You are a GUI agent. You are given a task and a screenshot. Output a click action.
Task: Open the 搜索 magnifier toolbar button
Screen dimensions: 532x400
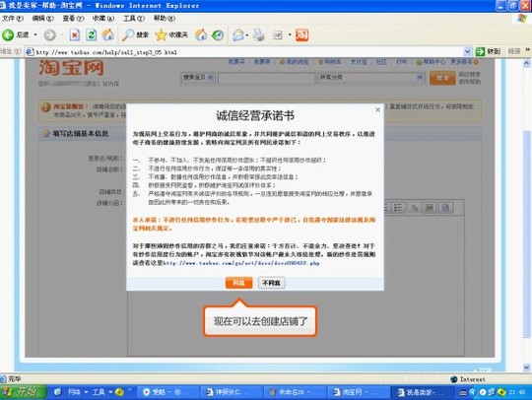135,34
